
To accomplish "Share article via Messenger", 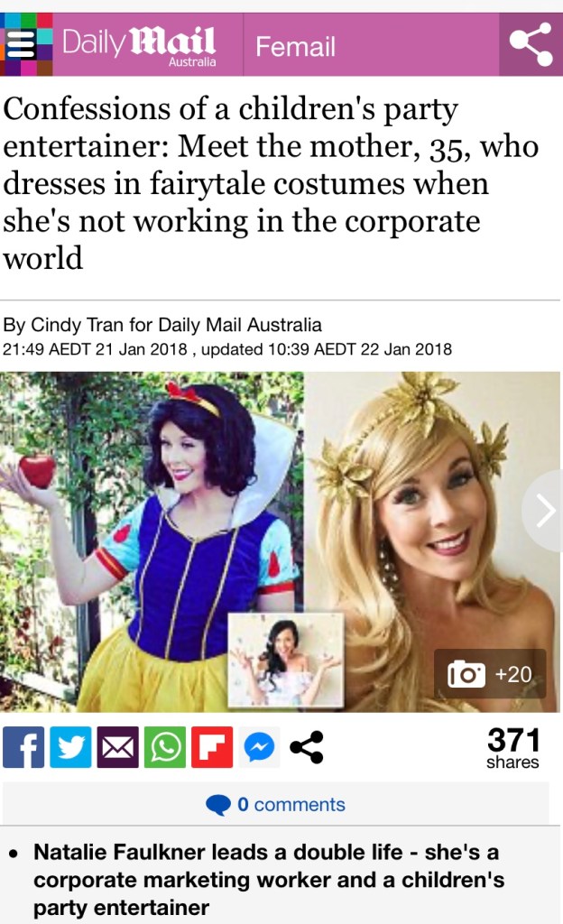I will (259, 747).
